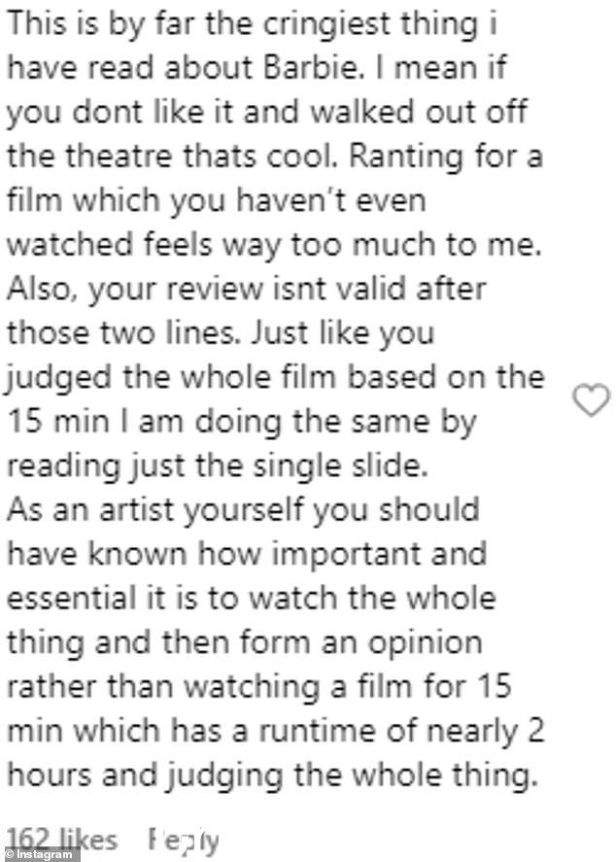616x862 pixels.
Task: Click the text 'film which you haven't even'
Action: pos(216,200)
